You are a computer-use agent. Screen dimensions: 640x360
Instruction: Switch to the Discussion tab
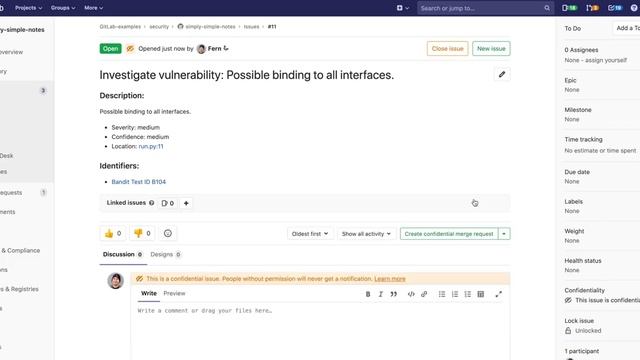point(122,254)
